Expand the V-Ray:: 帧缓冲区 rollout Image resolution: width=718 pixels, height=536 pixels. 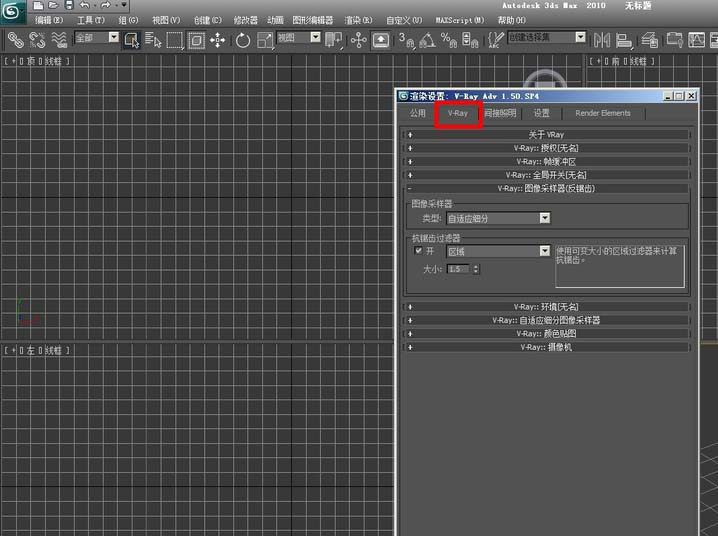(x=546, y=162)
